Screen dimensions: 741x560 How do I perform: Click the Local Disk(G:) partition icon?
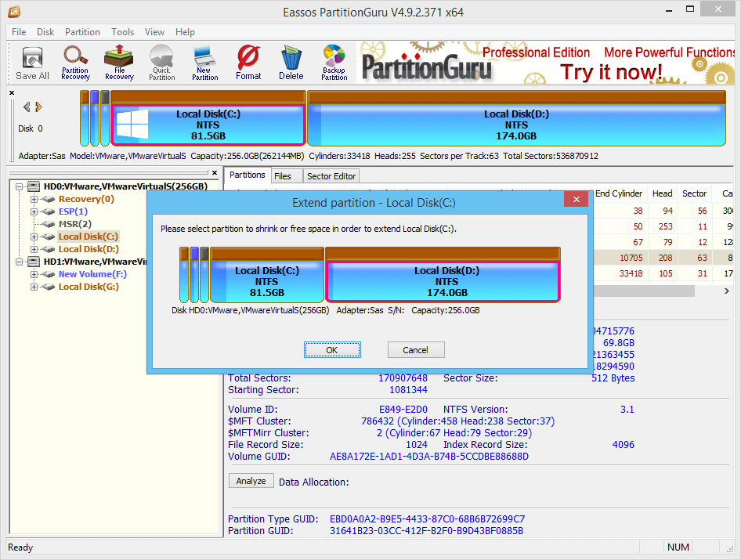tap(49, 287)
